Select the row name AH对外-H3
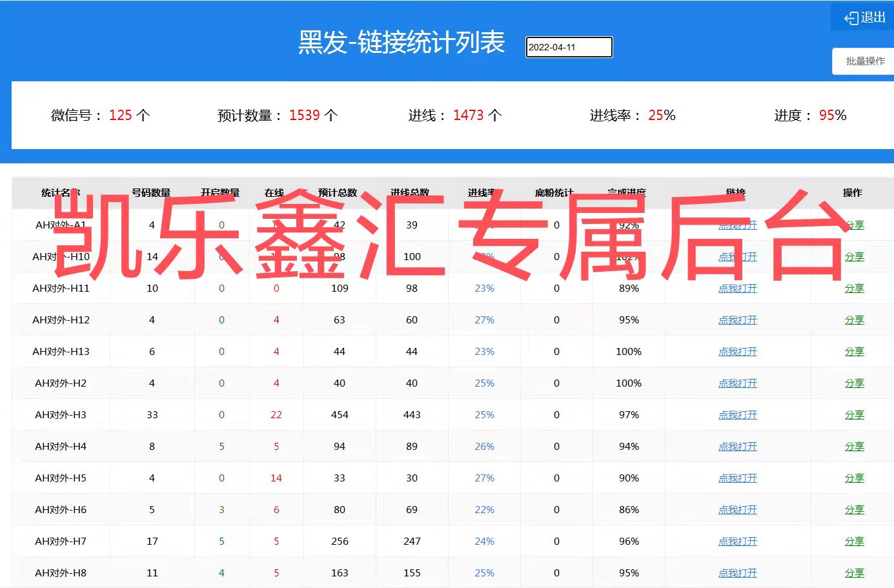 tap(61, 415)
